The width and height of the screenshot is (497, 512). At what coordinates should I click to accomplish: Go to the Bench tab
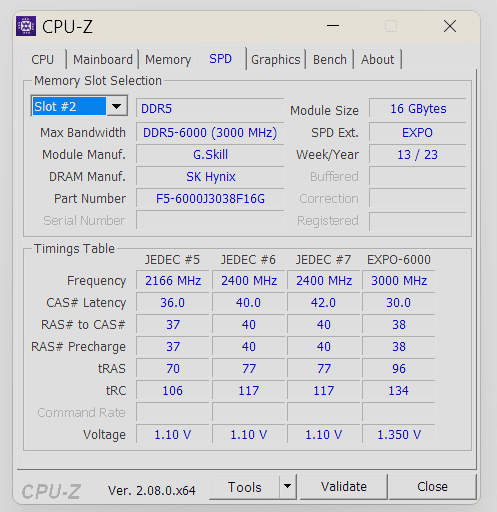pyautogui.click(x=330, y=60)
